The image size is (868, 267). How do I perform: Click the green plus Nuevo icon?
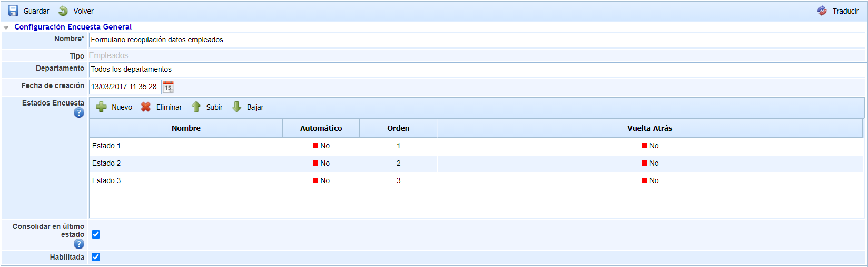101,107
